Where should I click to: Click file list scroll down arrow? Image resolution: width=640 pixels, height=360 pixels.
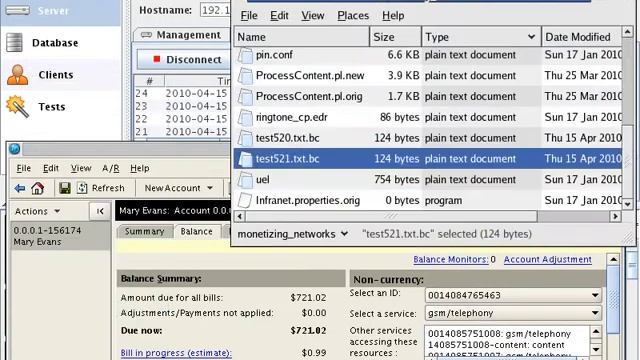pos(627,204)
